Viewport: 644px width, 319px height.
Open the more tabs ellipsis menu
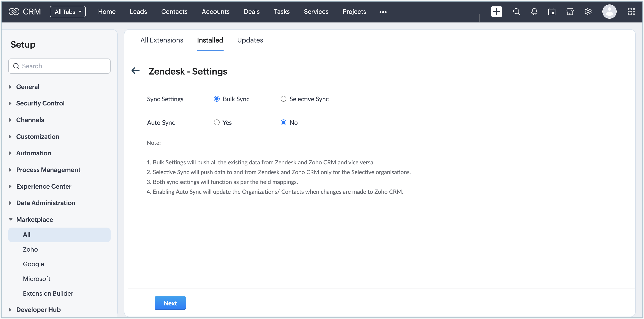coord(383,12)
